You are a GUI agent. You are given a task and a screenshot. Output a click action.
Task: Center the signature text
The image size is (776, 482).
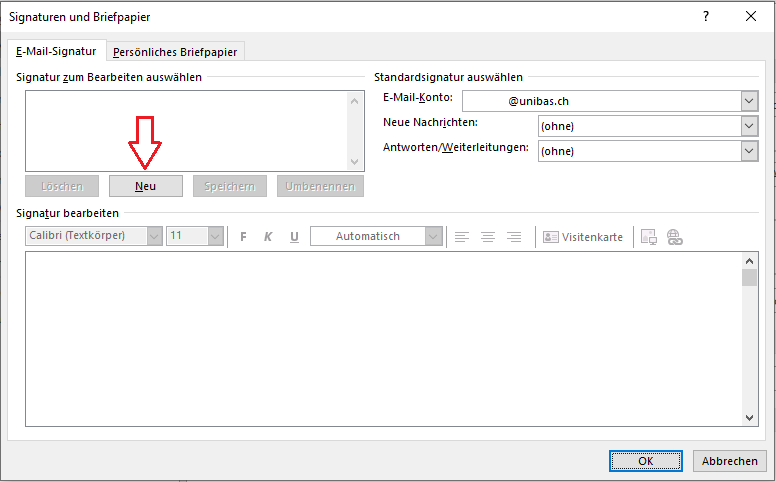[488, 237]
